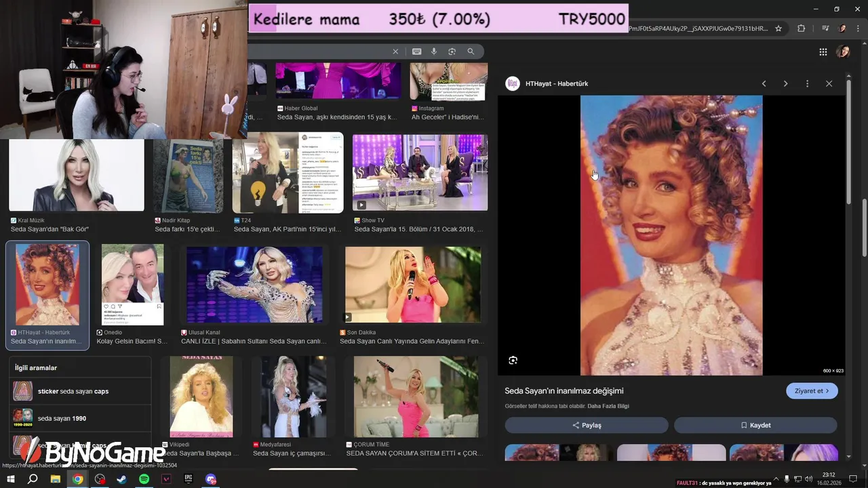Click the microphone tray icon
This screenshot has width=868, height=488.
click(x=787, y=479)
